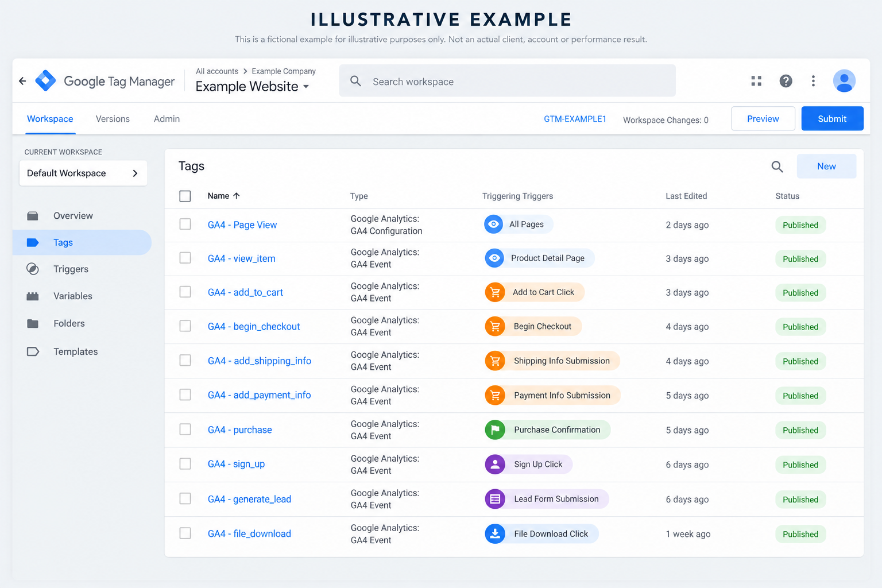Tick the select-all checkbox in table header
This screenshot has width=882, height=588.
click(x=185, y=196)
